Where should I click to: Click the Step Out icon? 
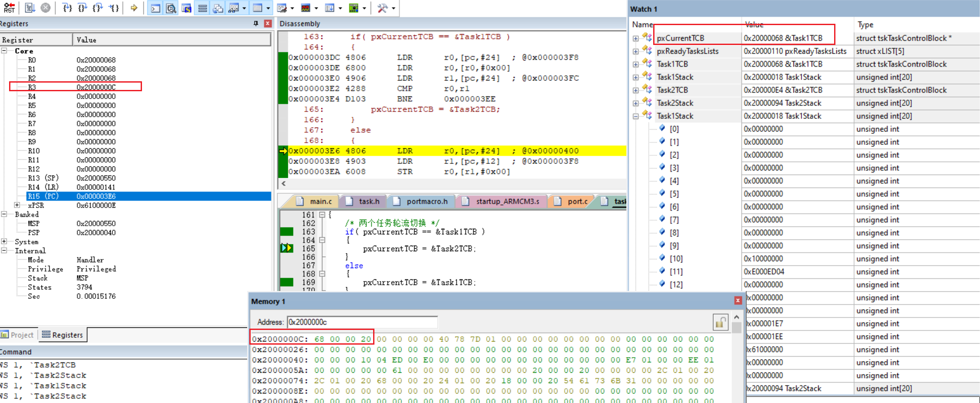[x=98, y=8]
